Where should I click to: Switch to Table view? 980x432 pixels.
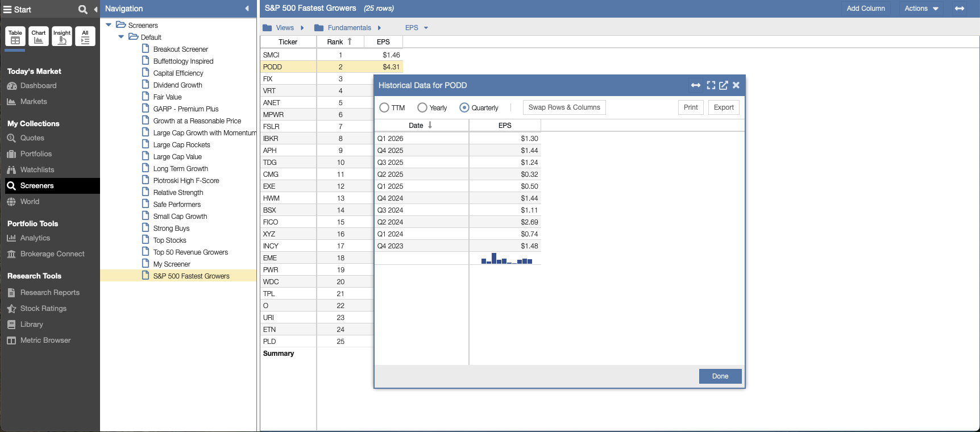pos(15,36)
